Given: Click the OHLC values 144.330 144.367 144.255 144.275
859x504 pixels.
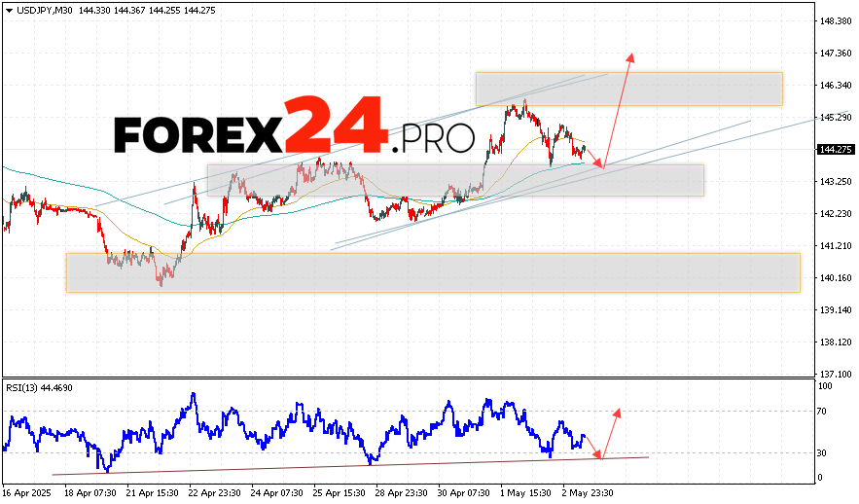Looking at the screenshot, I should pyautogui.click(x=147, y=11).
